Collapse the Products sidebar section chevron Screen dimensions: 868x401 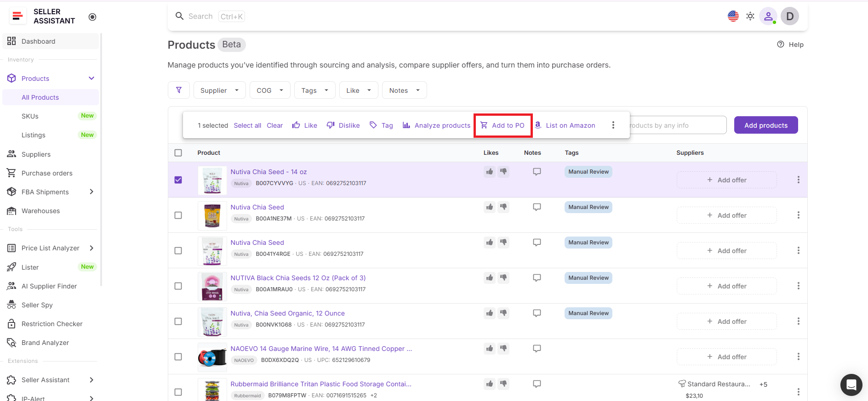point(91,78)
